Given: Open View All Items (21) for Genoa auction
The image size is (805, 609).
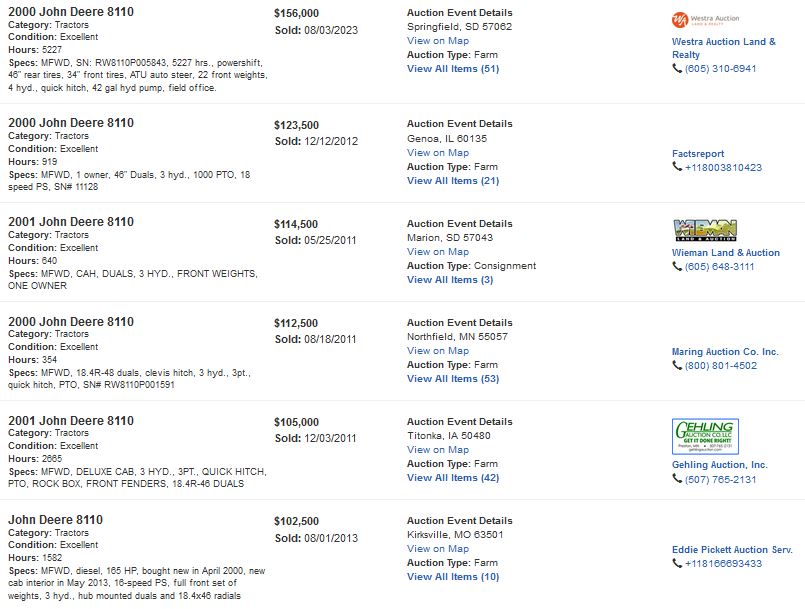Looking at the screenshot, I should 453,181.
